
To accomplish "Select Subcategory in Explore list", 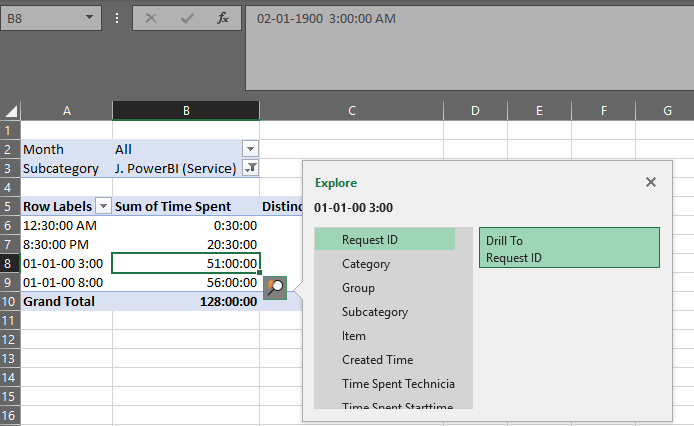I will 385,312.
